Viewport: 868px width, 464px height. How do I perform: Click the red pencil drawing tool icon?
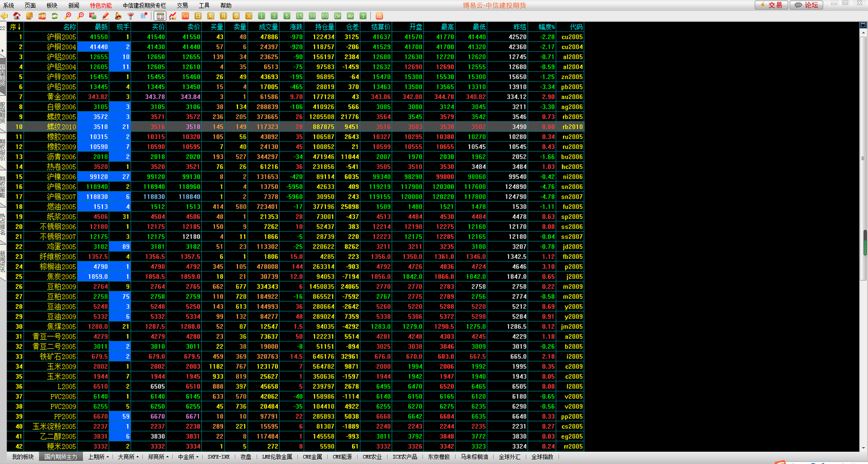[x=105, y=16]
